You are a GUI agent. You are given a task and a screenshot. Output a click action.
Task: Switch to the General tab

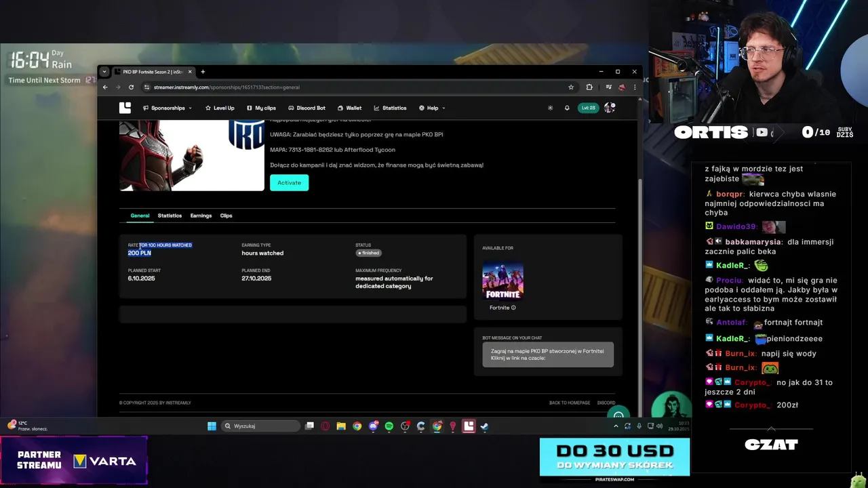140,216
